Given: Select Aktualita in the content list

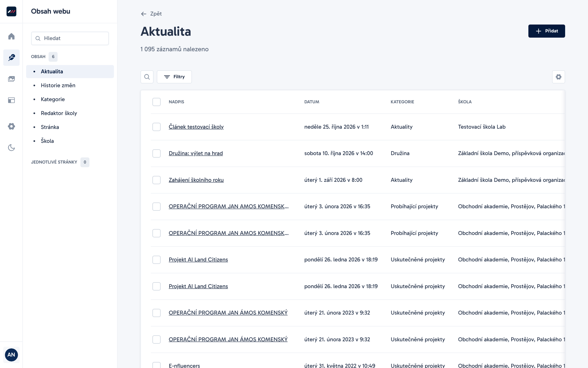Looking at the screenshot, I should [70, 71].
